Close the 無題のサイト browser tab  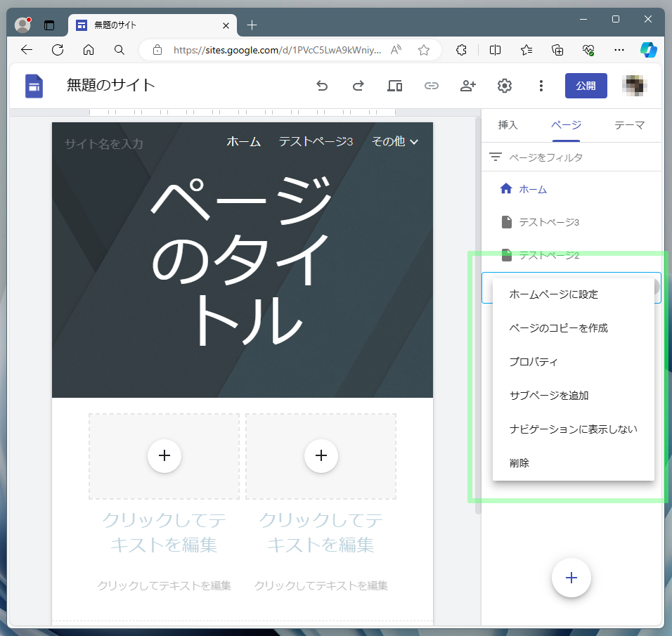(x=226, y=26)
